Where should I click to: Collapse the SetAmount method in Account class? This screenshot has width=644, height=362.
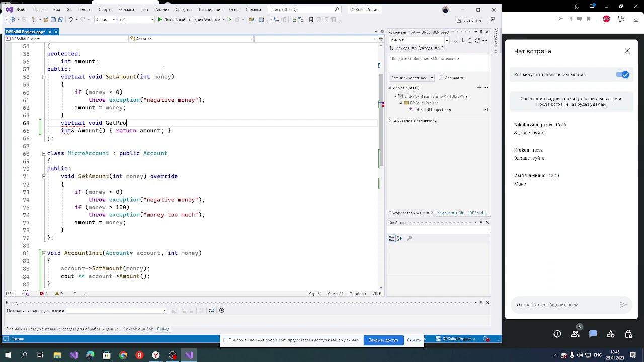[44, 77]
